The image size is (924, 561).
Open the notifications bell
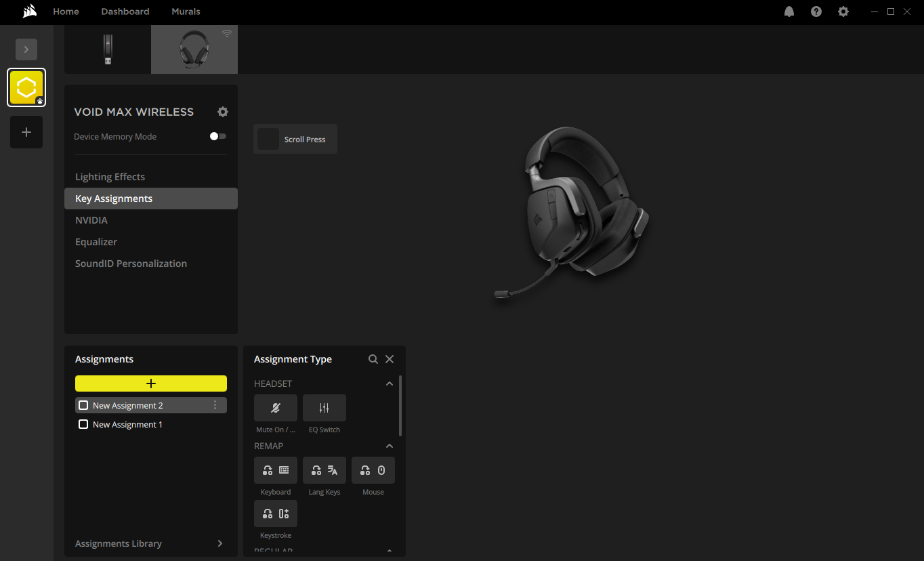coord(789,12)
